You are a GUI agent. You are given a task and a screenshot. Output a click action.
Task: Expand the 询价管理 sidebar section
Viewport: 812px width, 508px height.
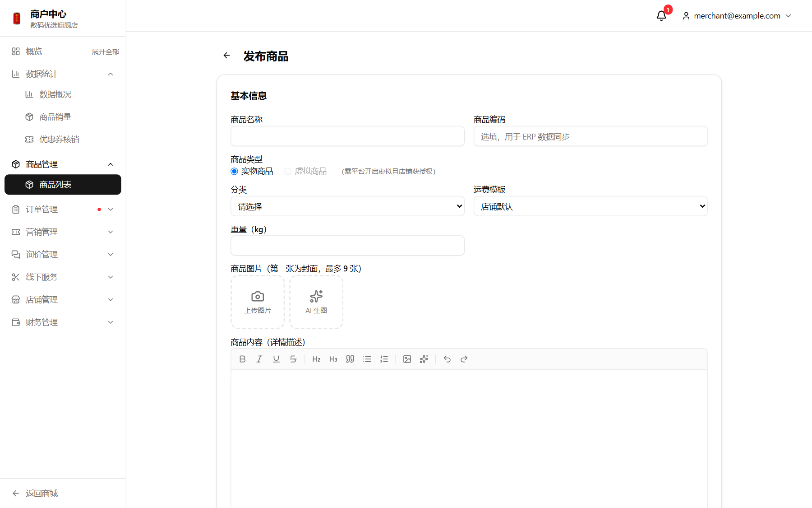pyautogui.click(x=63, y=255)
